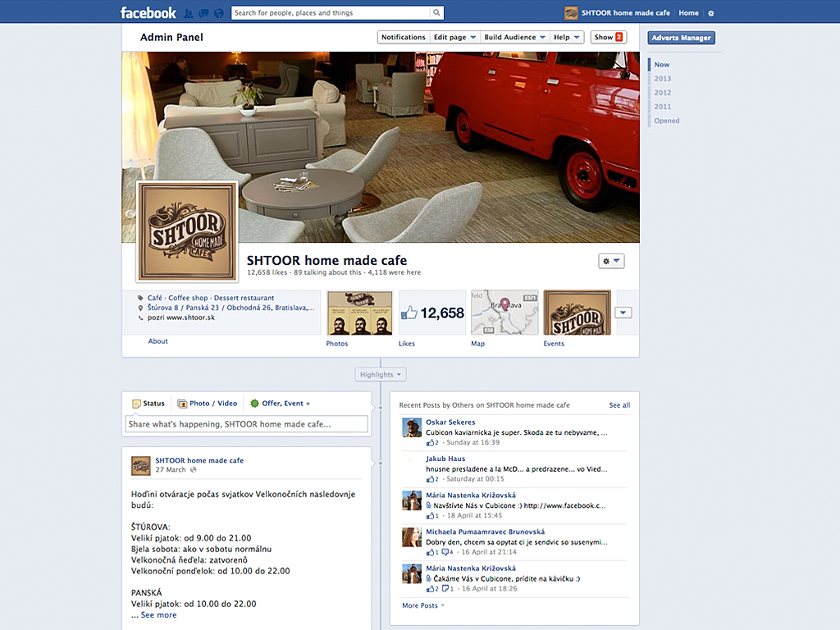840x630 pixels.
Task: Click See all recent posts link
Action: (619, 405)
